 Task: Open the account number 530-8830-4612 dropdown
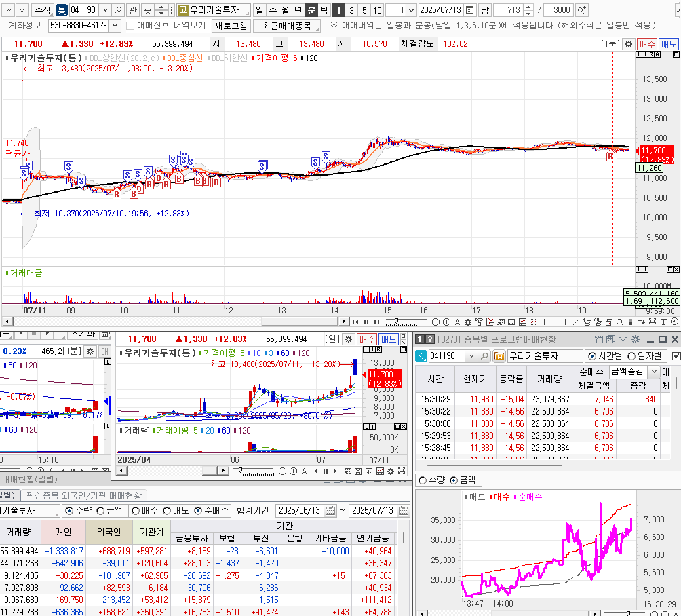pos(115,26)
